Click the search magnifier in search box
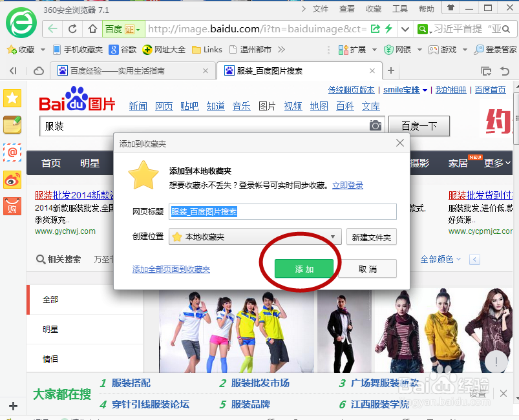This screenshot has width=519, height=420. (x=506, y=29)
